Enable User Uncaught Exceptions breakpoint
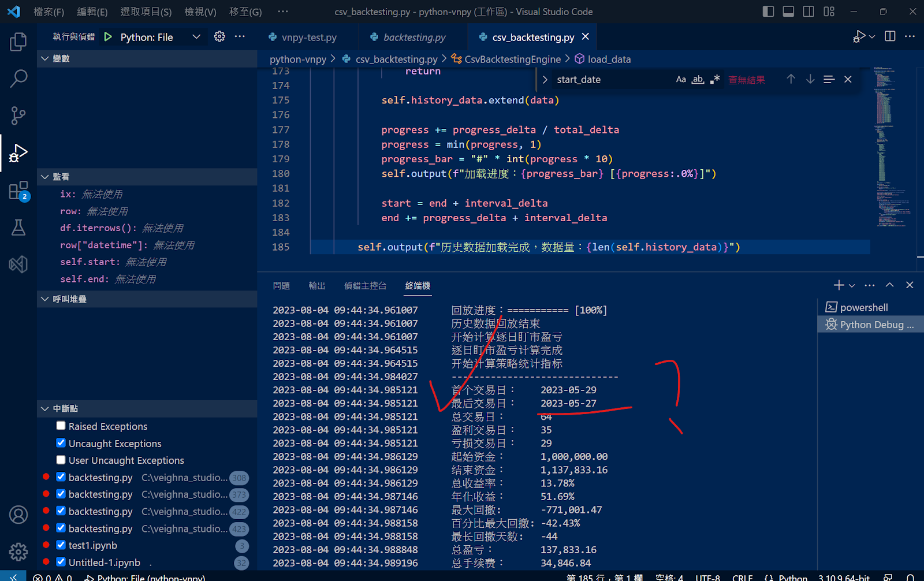The height and width of the screenshot is (581, 924). pos(61,460)
